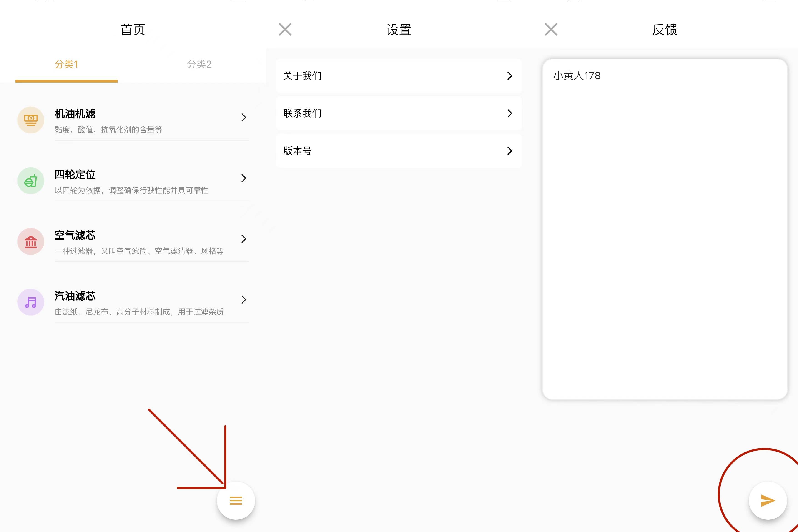Click the 设置 page title
The width and height of the screenshot is (798, 532).
point(399,30)
